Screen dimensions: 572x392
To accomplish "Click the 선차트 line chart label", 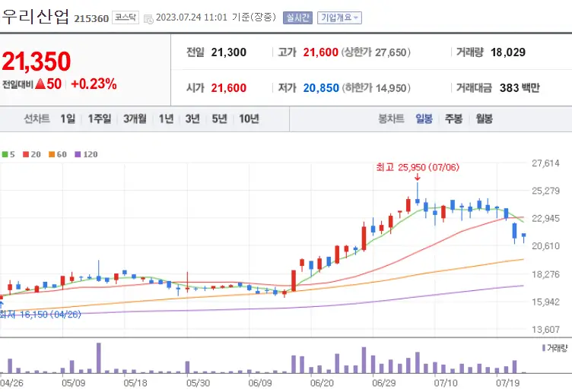I will (37, 119).
